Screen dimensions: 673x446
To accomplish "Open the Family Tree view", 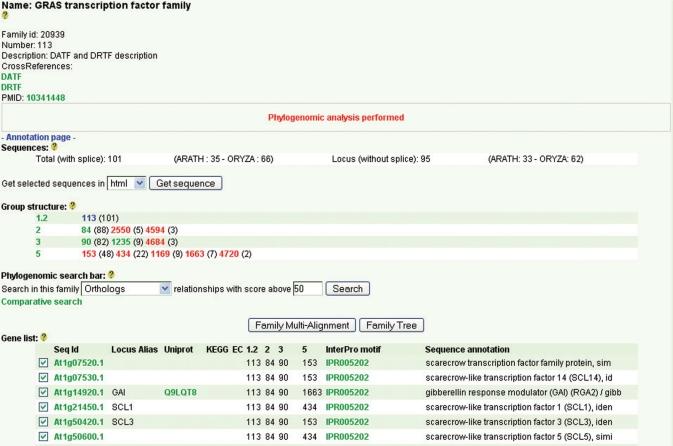I will (393, 325).
